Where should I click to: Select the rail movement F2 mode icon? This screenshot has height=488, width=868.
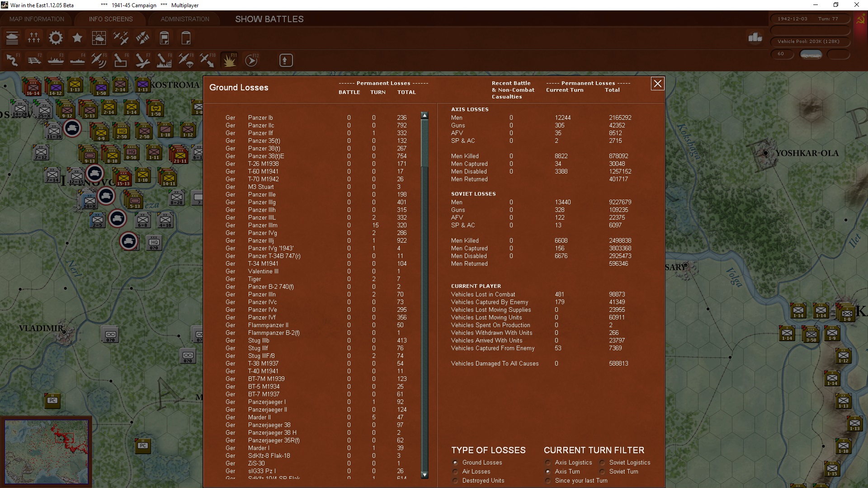click(34, 60)
